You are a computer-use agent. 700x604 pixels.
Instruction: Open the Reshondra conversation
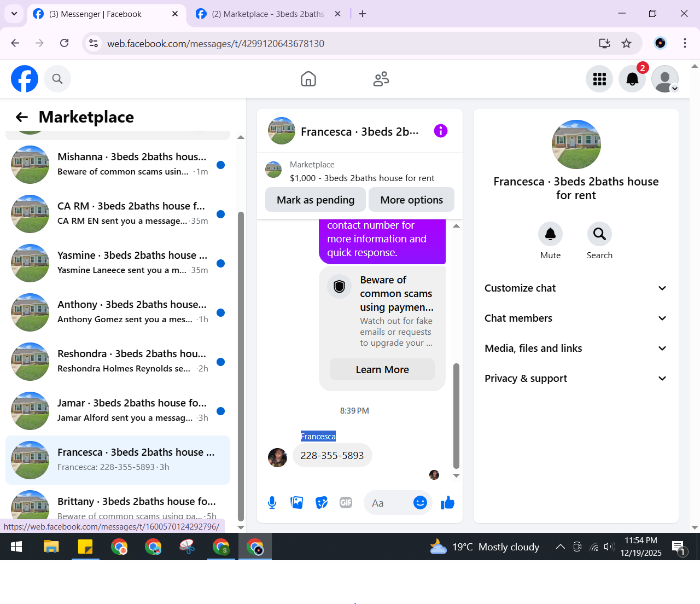pos(118,362)
